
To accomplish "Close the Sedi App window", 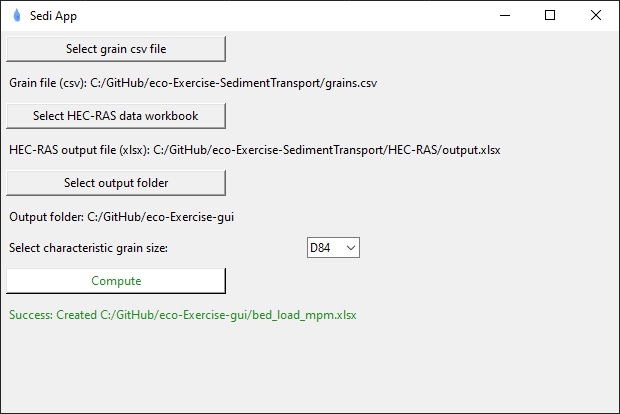I will pos(596,15).
